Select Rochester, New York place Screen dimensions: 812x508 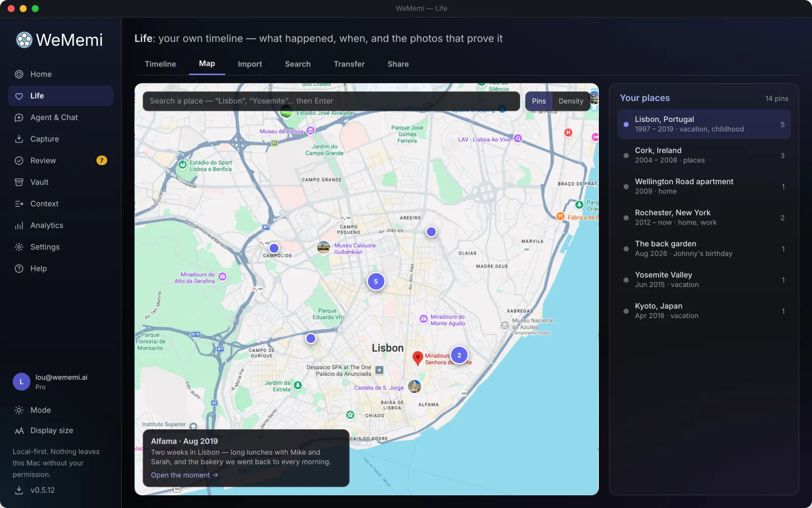[x=704, y=217]
